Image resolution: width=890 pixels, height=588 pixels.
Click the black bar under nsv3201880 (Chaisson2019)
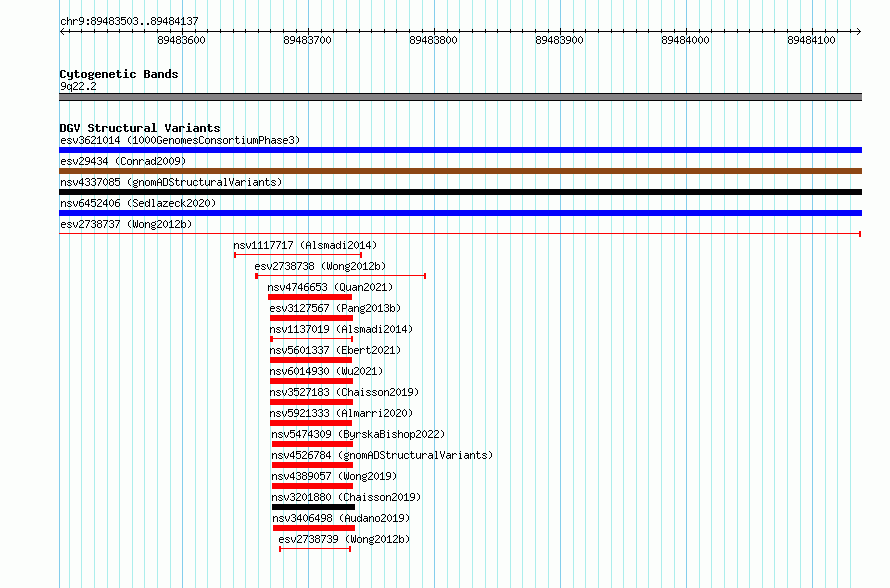[x=313, y=507]
